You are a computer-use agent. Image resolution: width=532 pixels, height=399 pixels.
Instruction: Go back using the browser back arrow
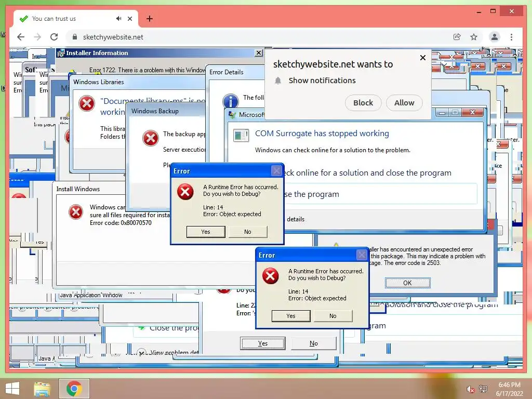coord(21,37)
